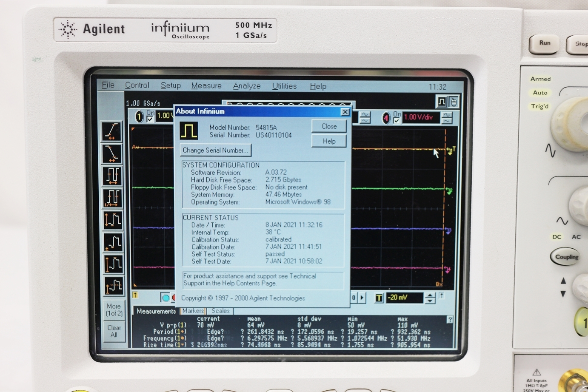
Task: Open the Help menu in the menu bar
Action: [318, 86]
